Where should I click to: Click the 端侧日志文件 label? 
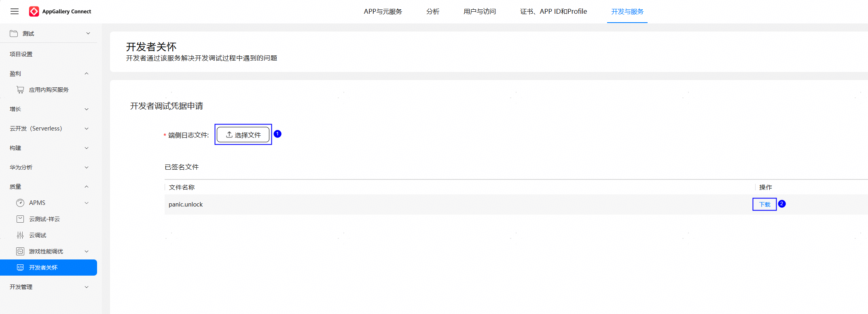click(188, 135)
